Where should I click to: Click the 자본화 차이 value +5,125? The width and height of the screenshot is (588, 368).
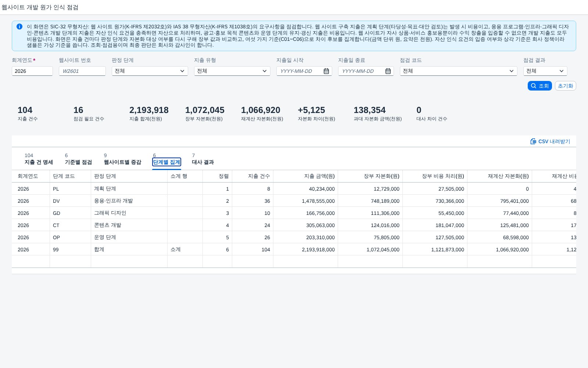[x=311, y=110]
